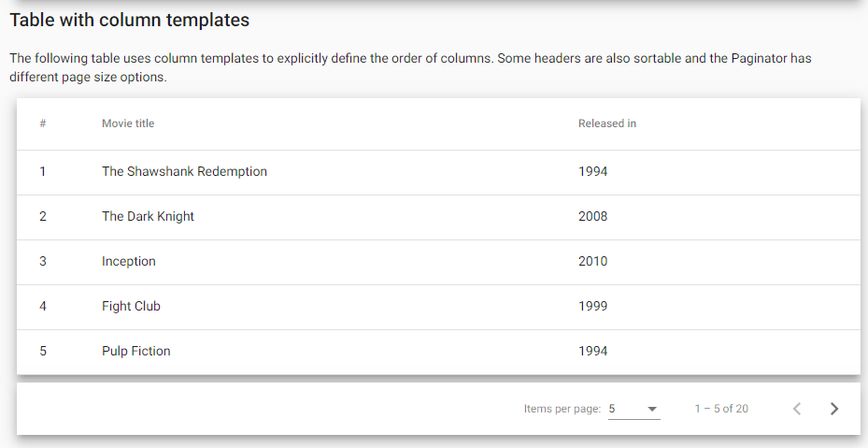Sort by the Released in header
868x448 pixels.
(607, 123)
